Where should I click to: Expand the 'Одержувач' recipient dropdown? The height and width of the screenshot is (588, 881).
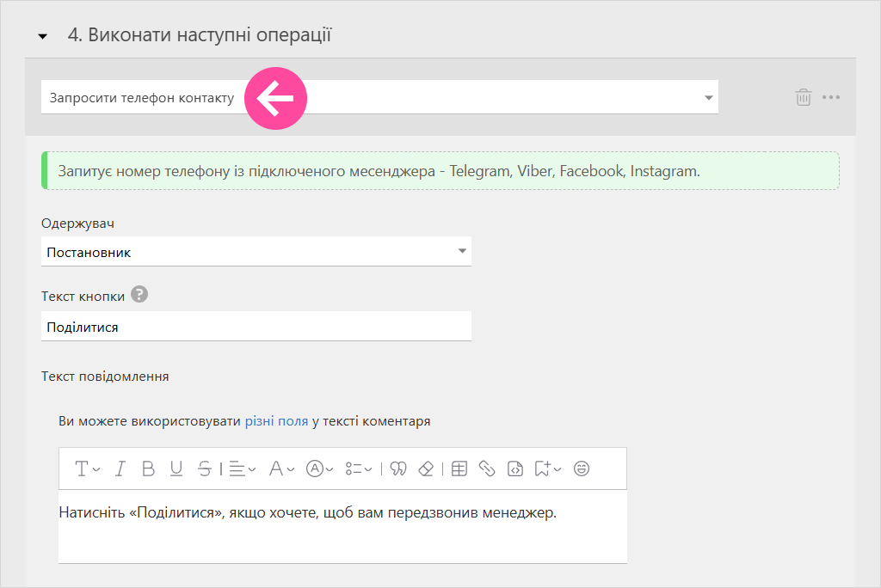(256, 252)
